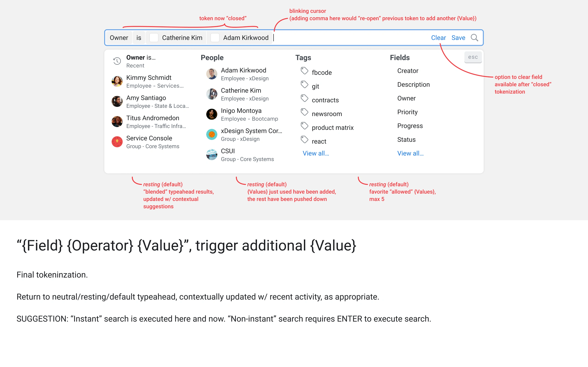Click the 'is' operator token
This screenshot has height=367, width=588.
pyautogui.click(x=139, y=38)
